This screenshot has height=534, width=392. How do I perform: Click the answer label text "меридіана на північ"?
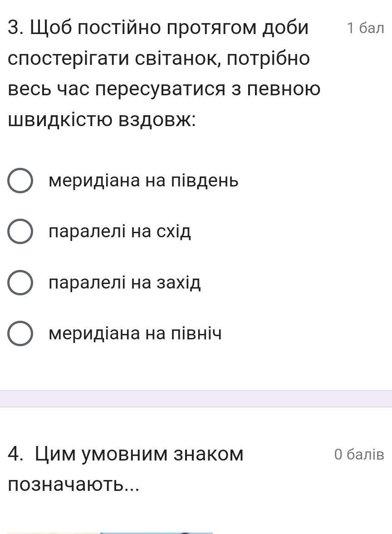(x=135, y=333)
